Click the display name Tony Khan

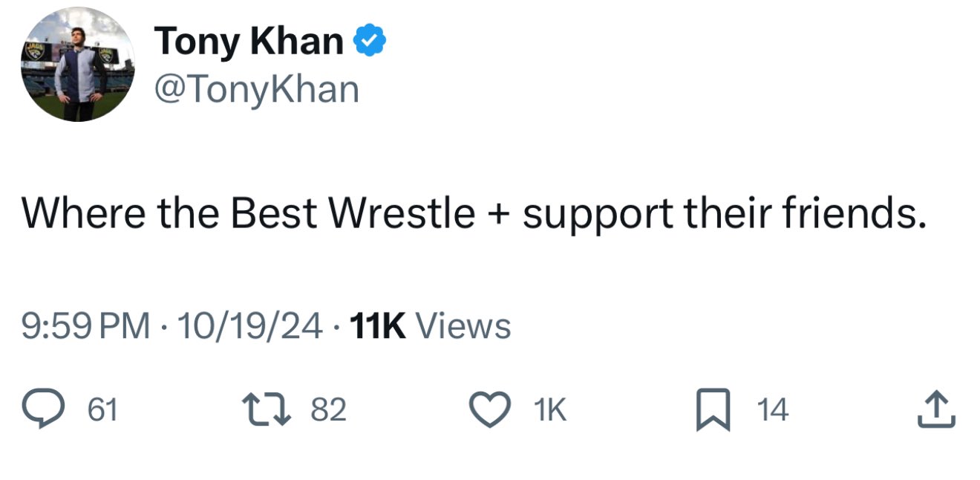click(249, 41)
